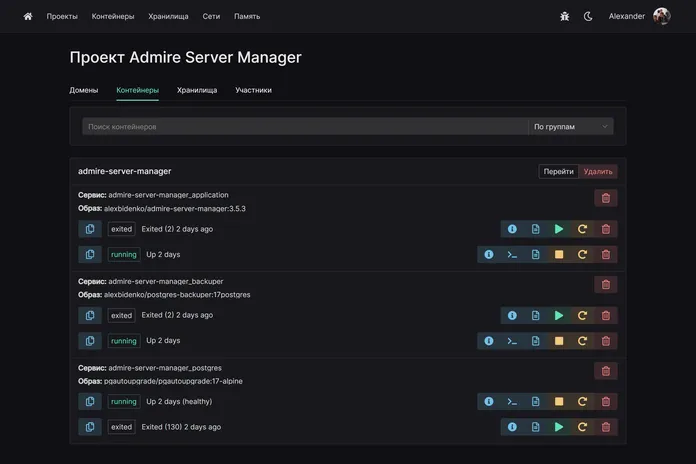
Task: Open terminal for running admire-server-manager_application container
Action: click(x=512, y=255)
